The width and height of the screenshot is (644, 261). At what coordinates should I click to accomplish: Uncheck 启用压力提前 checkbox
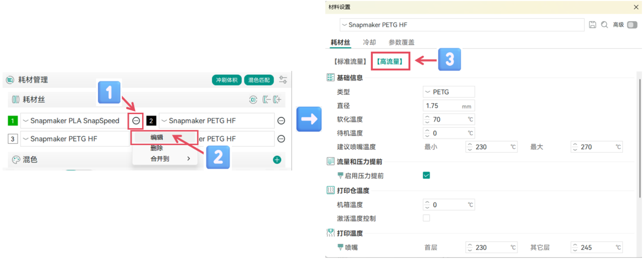click(x=426, y=175)
